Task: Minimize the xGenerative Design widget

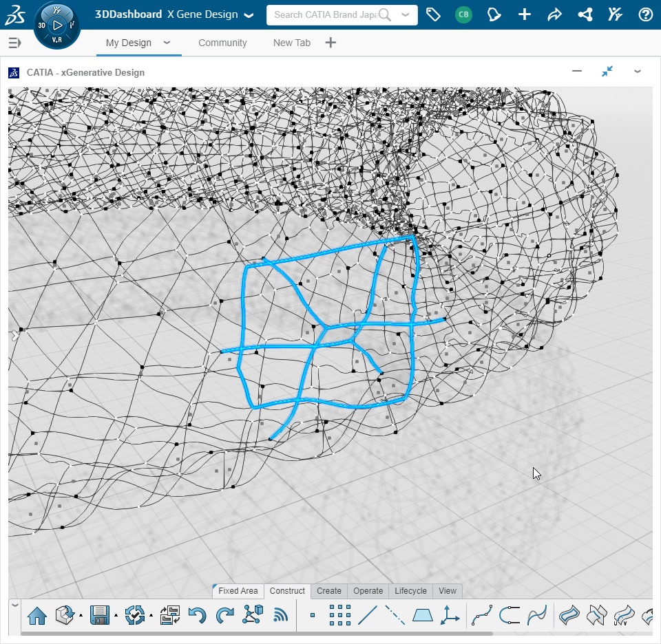Action: point(577,71)
